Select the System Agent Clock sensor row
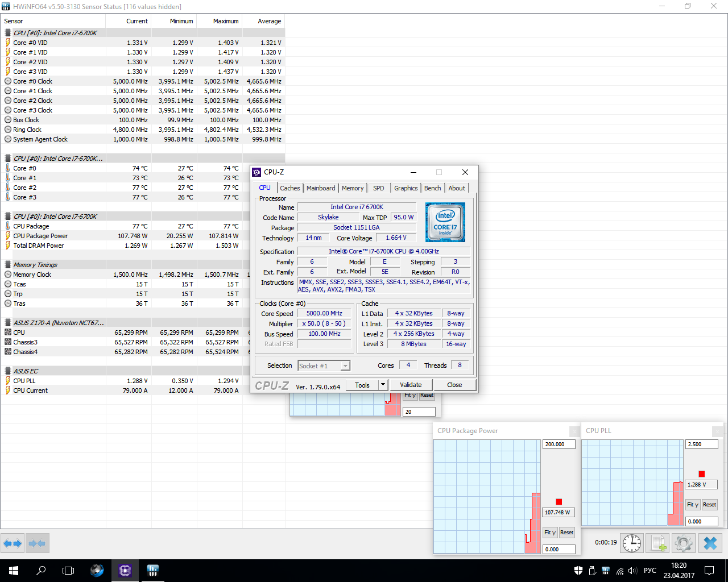The image size is (728, 582). click(143, 139)
